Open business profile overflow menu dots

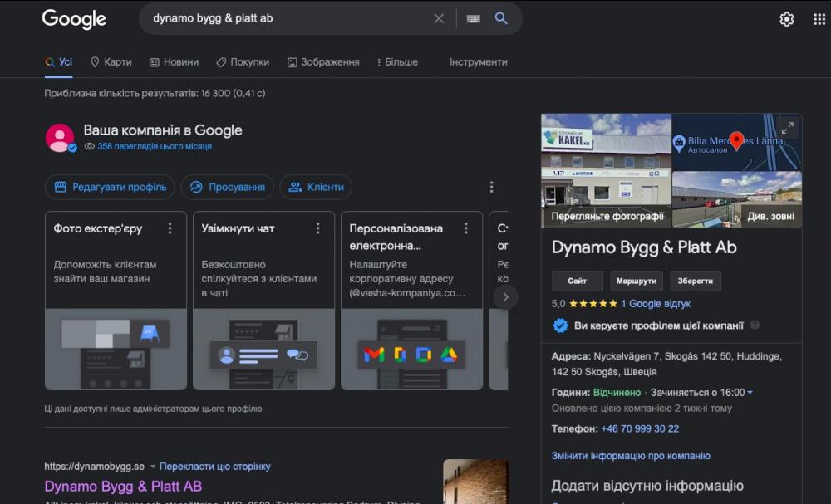[x=491, y=187]
